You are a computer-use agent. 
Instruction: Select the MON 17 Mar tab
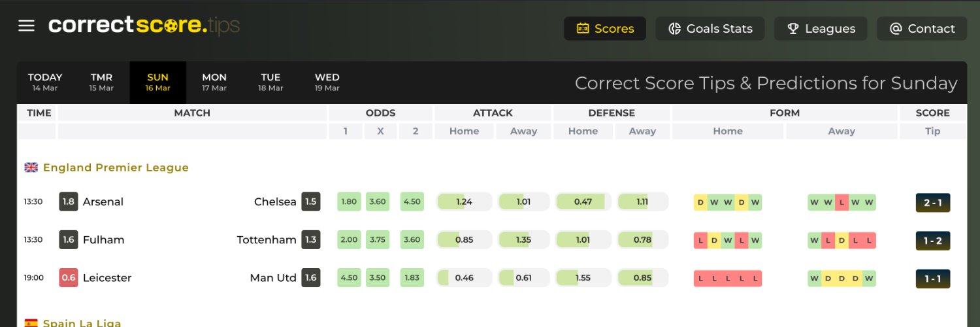click(x=214, y=82)
